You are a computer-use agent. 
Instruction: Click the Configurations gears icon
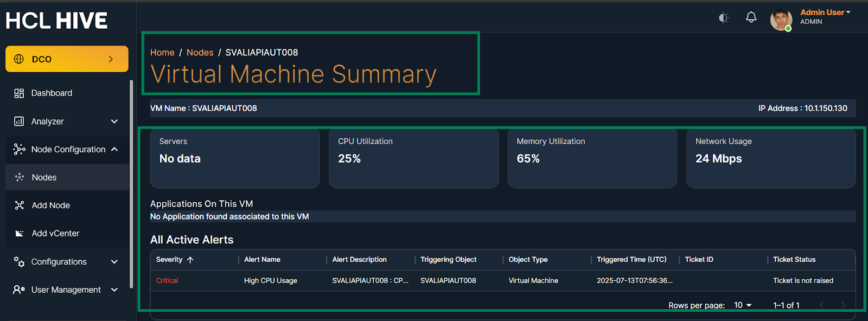coord(19,262)
